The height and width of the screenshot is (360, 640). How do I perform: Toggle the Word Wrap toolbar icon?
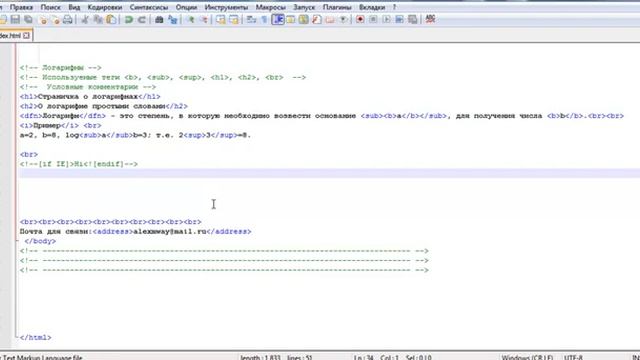pos(251,19)
